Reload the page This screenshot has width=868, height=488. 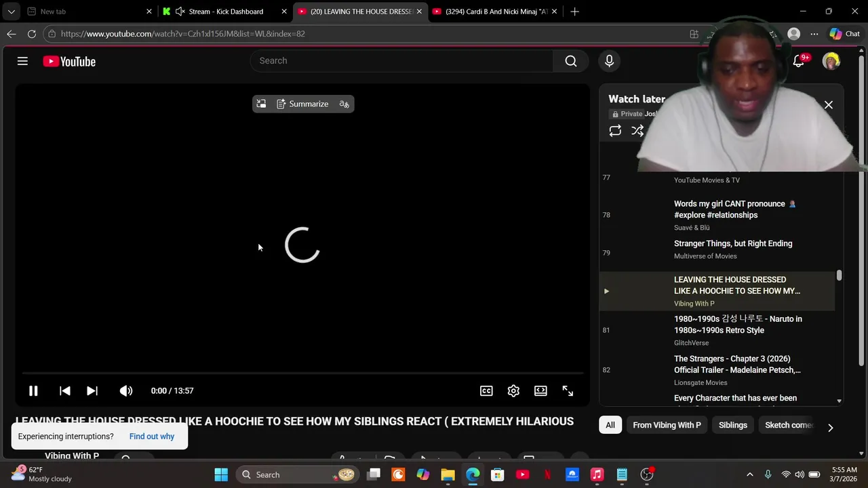coord(32,34)
